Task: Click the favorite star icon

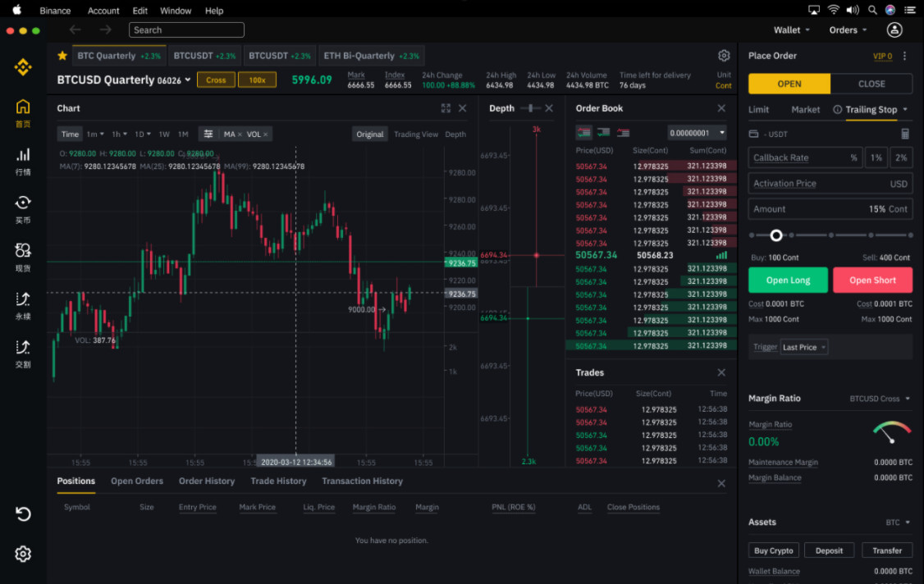Action: pos(62,56)
